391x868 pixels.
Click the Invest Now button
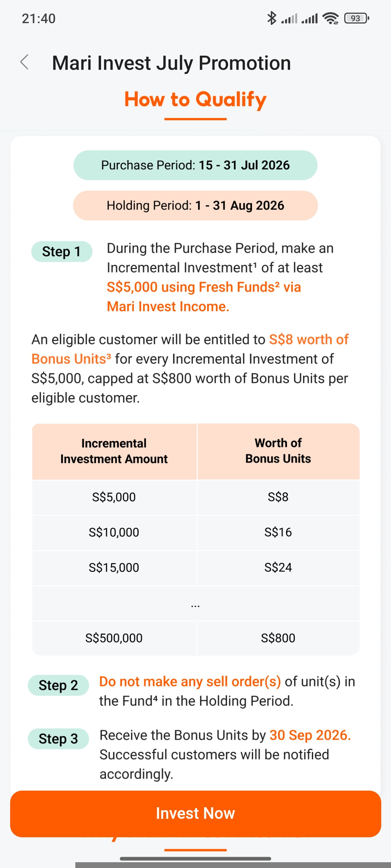click(x=195, y=814)
